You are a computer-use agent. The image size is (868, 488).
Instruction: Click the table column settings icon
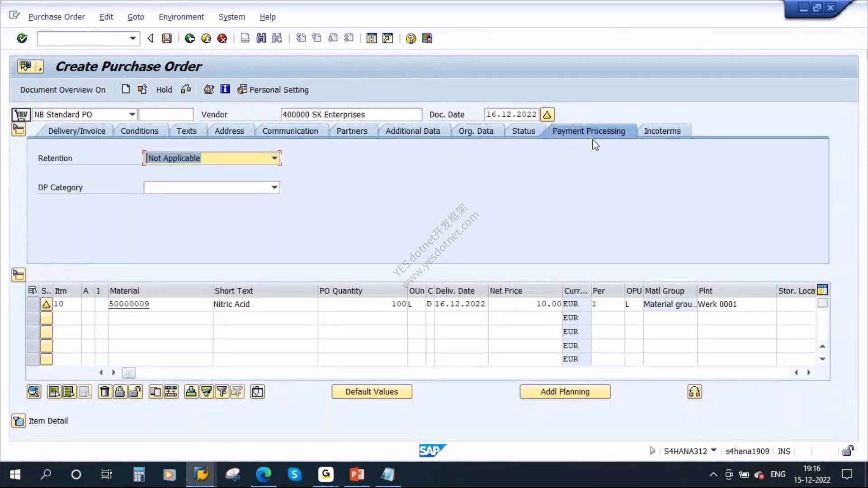[823, 290]
